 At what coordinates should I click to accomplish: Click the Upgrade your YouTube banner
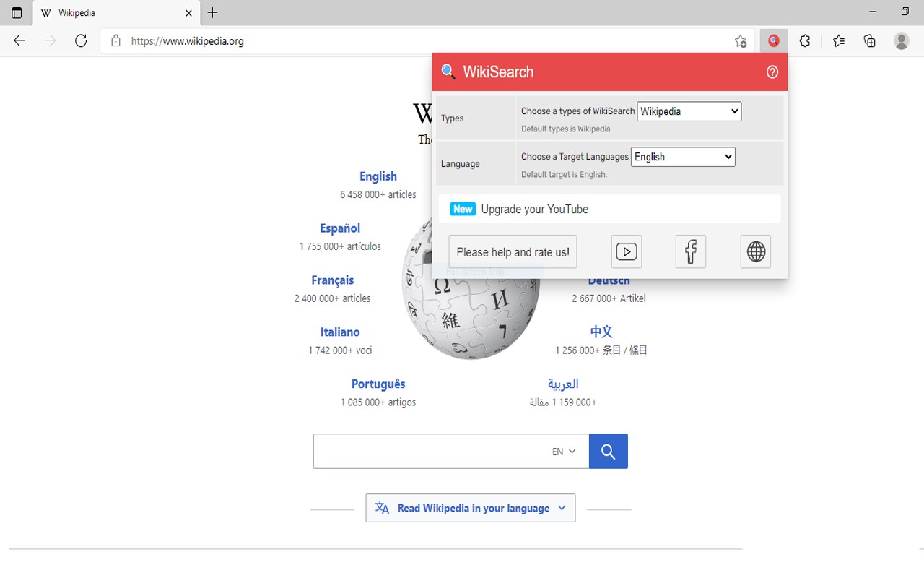610,209
